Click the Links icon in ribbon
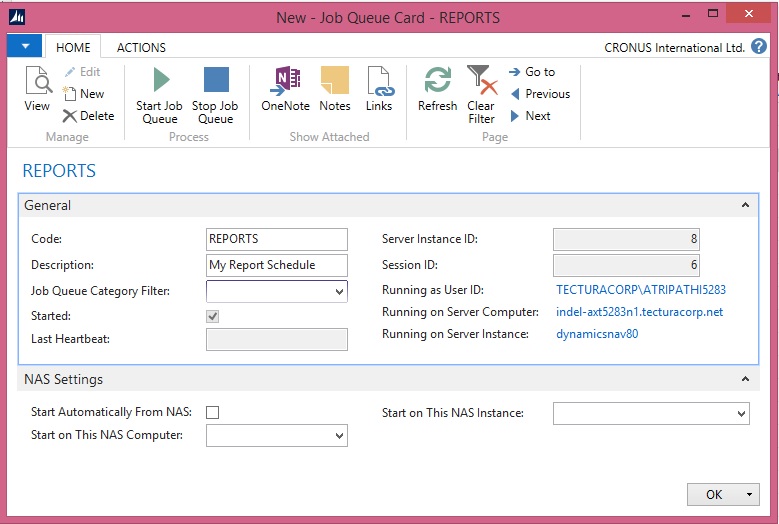Viewport: 779px width, 524px height. pos(379,88)
